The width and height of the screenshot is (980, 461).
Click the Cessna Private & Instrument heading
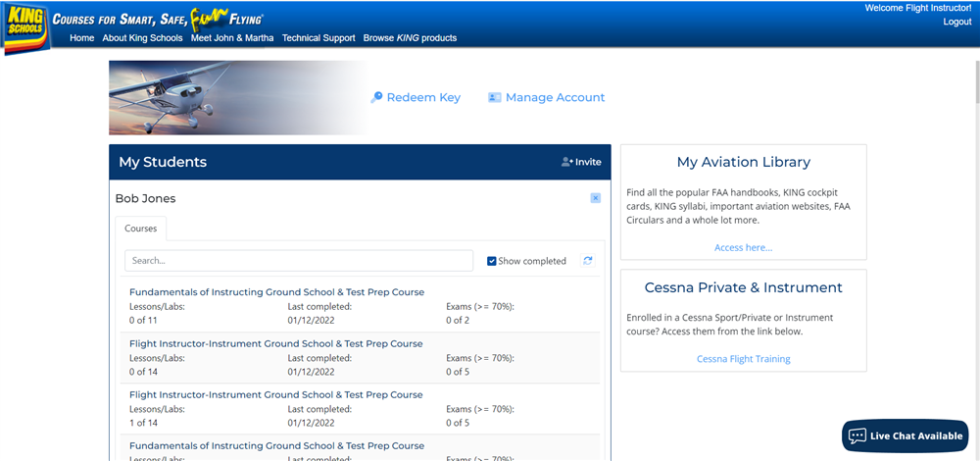[x=743, y=287]
